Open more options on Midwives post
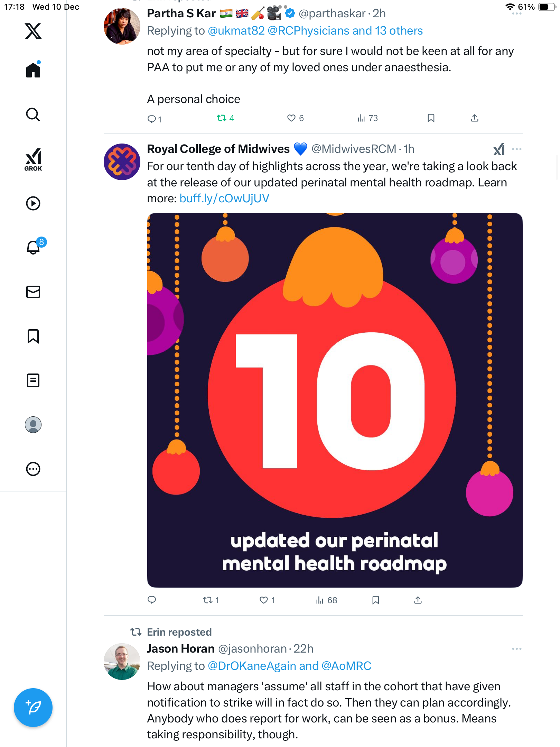This screenshot has width=560, height=747. click(517, 149)
